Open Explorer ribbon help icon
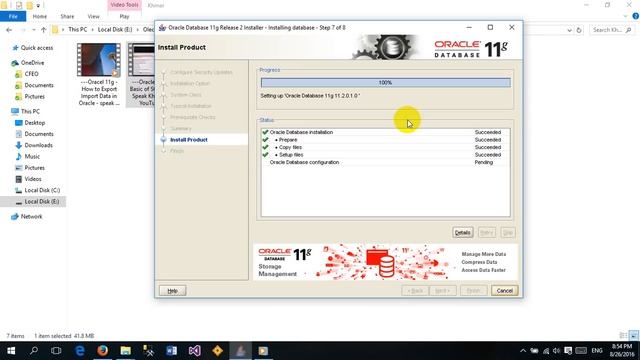Screen dimensions: 640x360 (635, 16)
